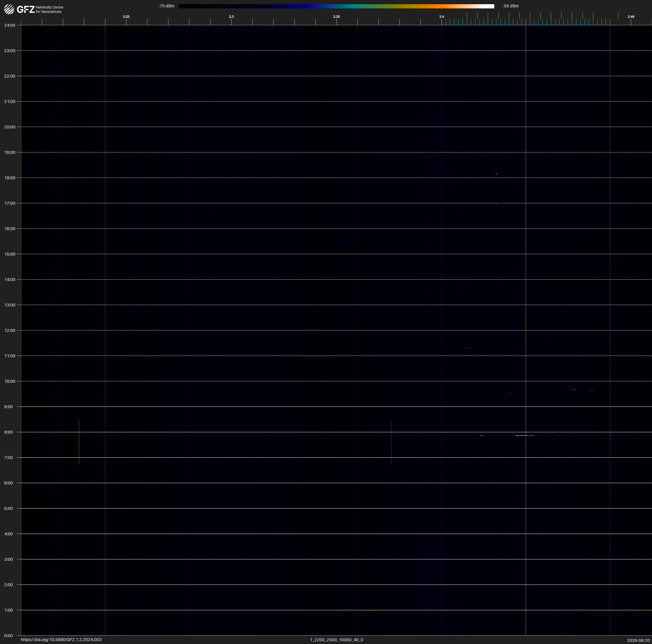Select the 19:00 time label

[10, 152]
